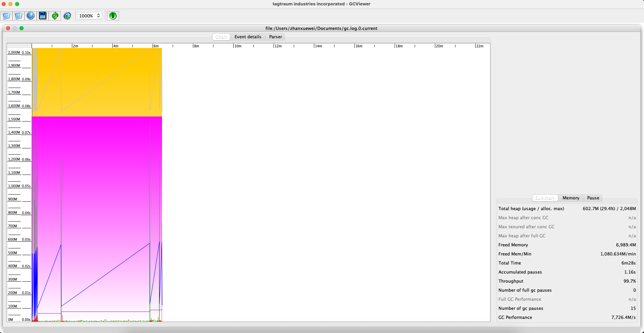Click the Full GC Performance label

click(520, 299)
